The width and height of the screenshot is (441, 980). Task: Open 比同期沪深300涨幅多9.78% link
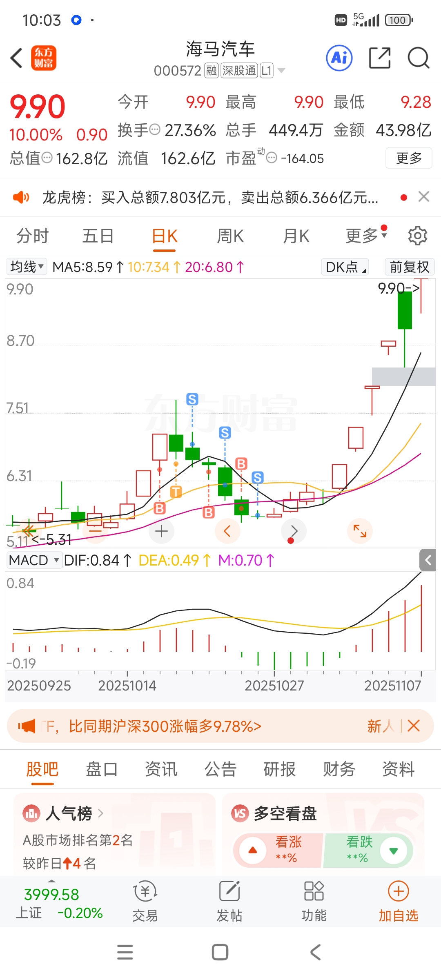(165, 726)
